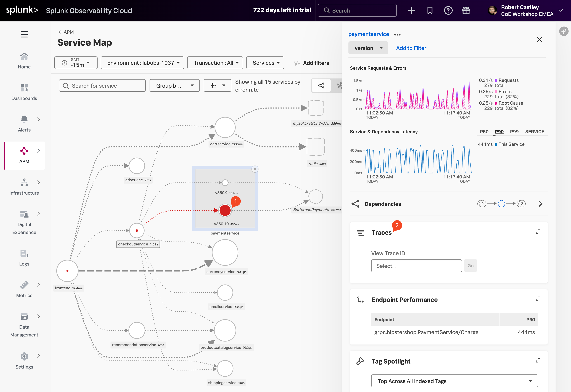Click the plus create icon
571x392 pixels.
(x=411, y=10)
